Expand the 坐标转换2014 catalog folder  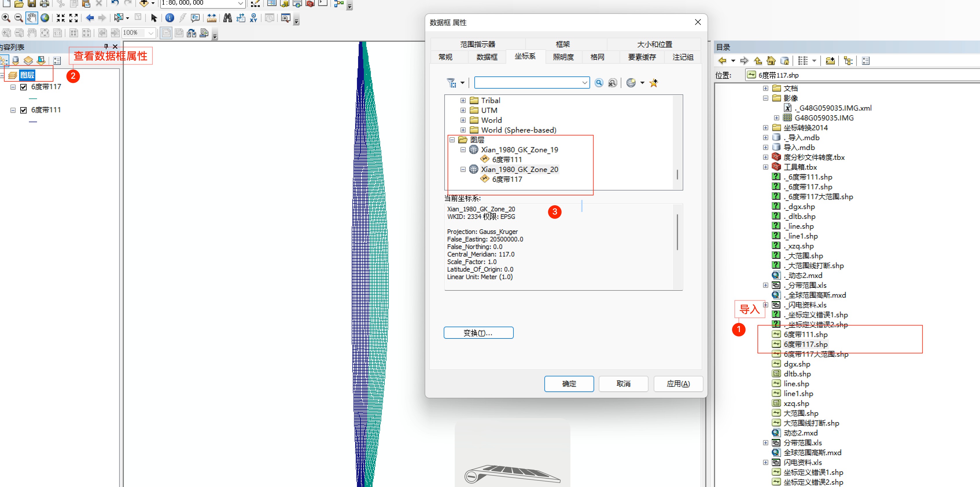(765, 128)
